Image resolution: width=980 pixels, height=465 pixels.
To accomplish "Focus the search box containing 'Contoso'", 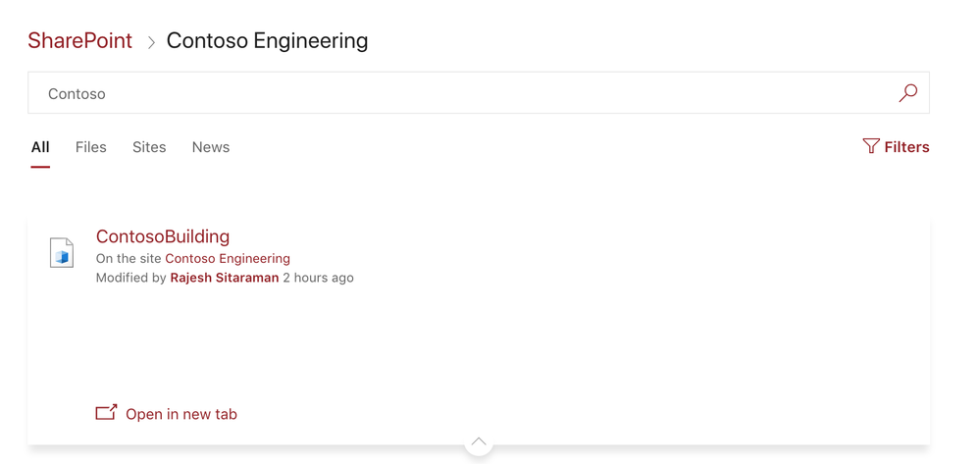I will (x=461, y=93).
